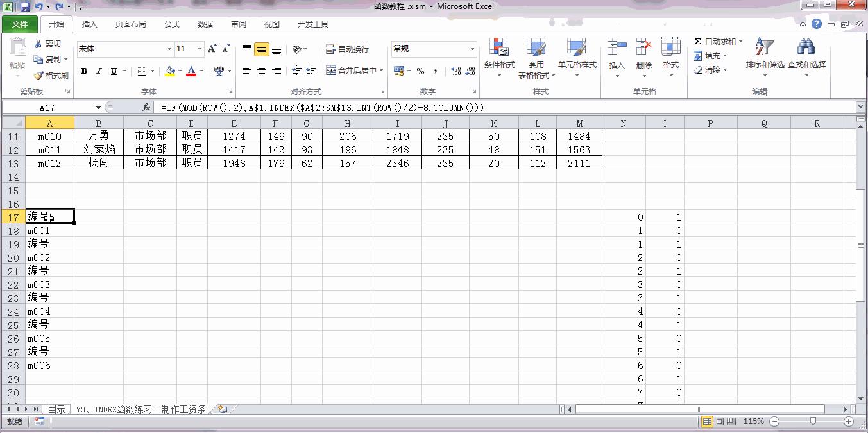Expand the font size dropdown
This screenshot has height=433, width=868.
(198, 49)
